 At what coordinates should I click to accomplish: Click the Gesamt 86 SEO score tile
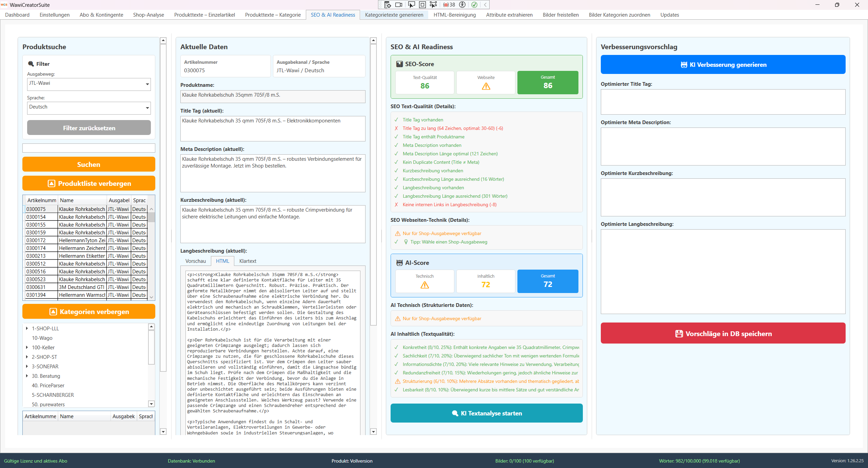[x=548, y=82]
